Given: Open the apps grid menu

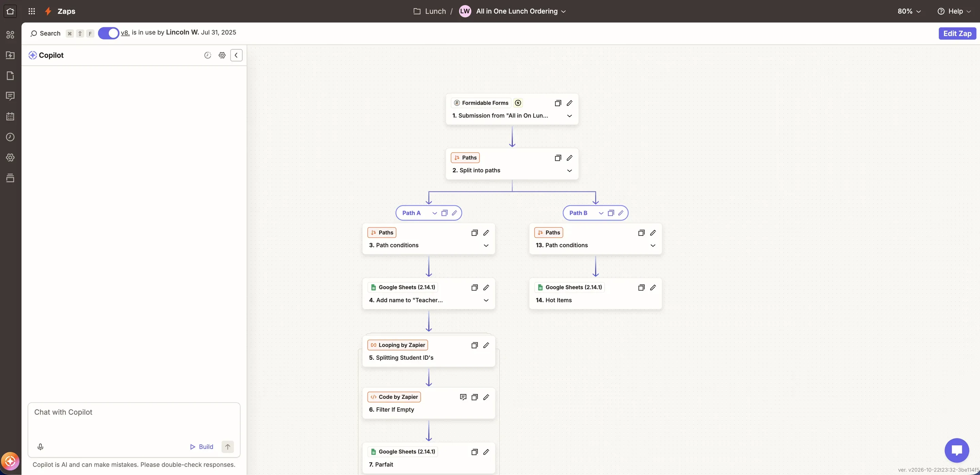Looking at the screenshot, I should click(x=32, y=11).
